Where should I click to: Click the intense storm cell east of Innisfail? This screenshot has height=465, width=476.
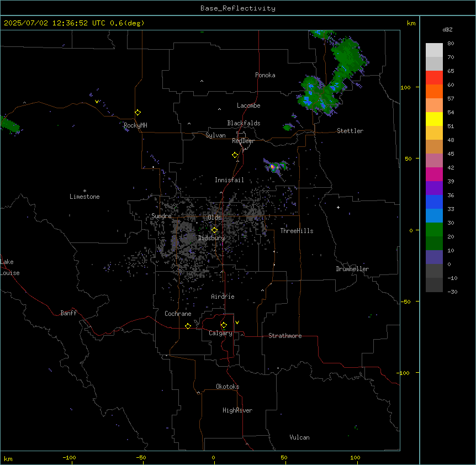tap(273, 167)
